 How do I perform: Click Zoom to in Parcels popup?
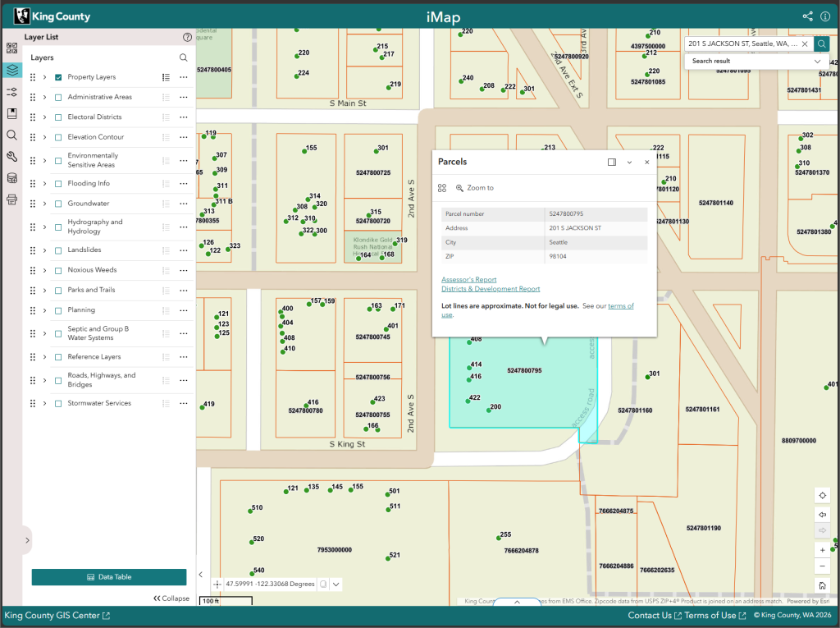[475, 188]
